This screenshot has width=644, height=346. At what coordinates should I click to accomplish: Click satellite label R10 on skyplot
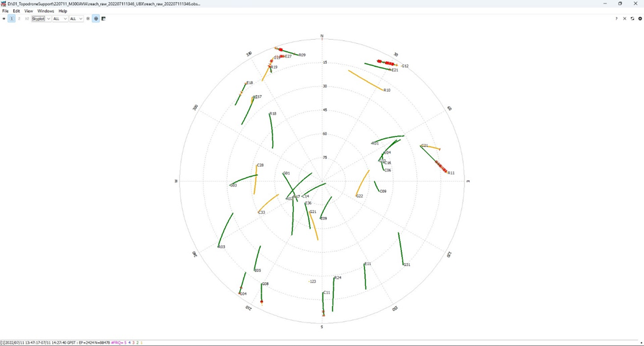coord(387,90)
